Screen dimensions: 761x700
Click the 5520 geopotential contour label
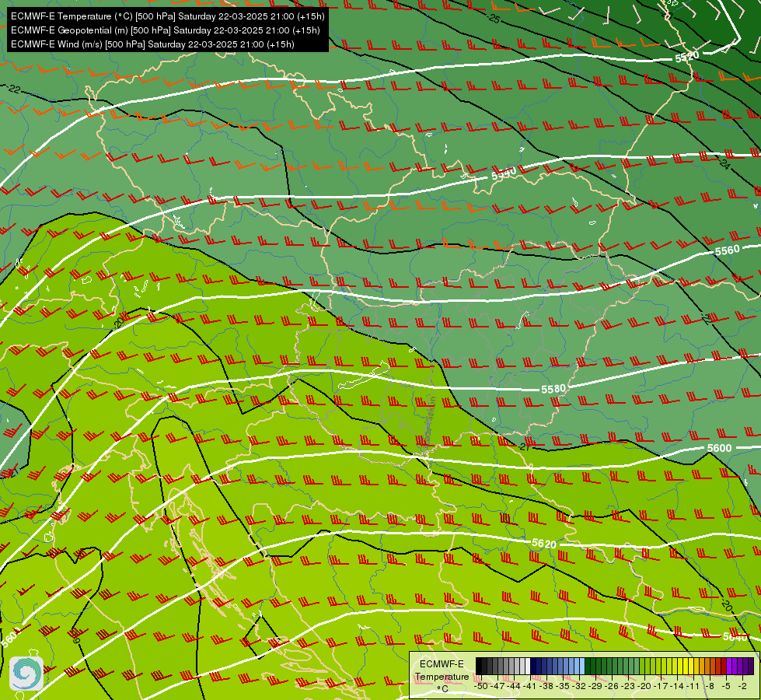[686, 57]
